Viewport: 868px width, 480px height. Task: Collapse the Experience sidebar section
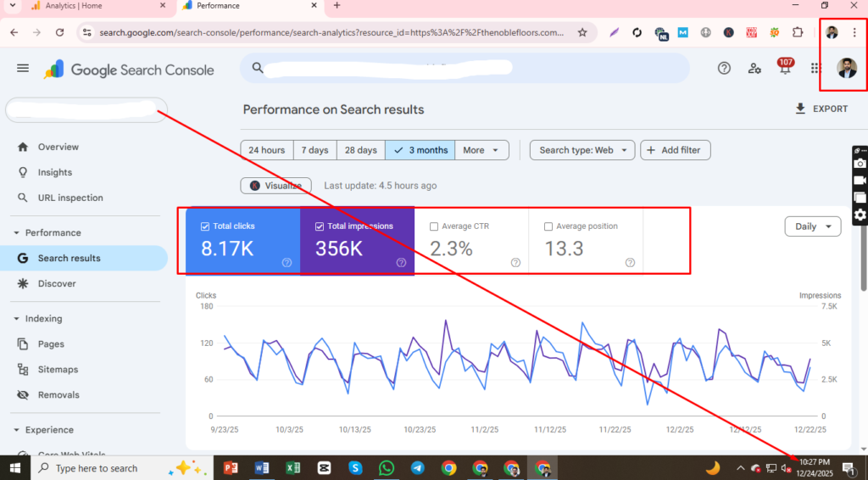coord(16,430)
